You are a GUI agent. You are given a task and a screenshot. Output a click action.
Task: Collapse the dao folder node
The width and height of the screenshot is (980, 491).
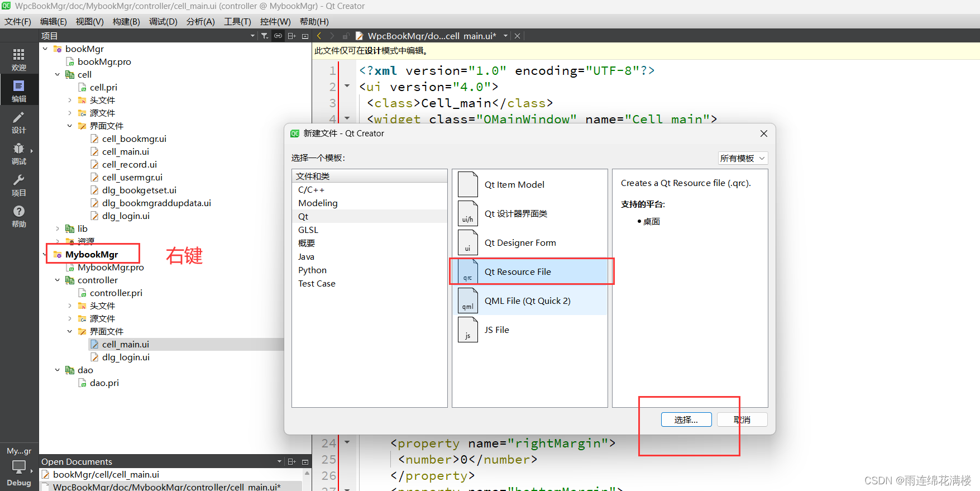coord(58,370)
